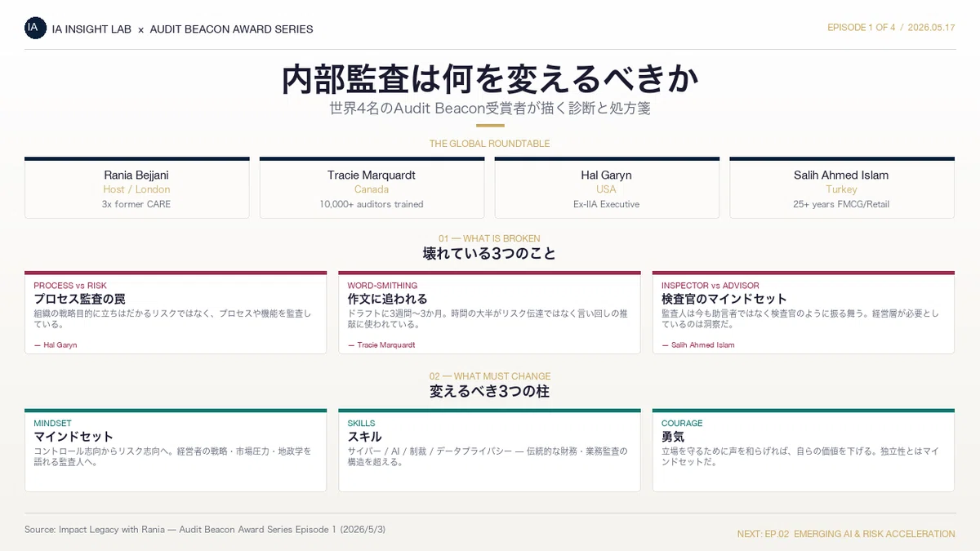Click the card title 勇気
The height and width of the screenshot is (551, 980).
[673, 438]
